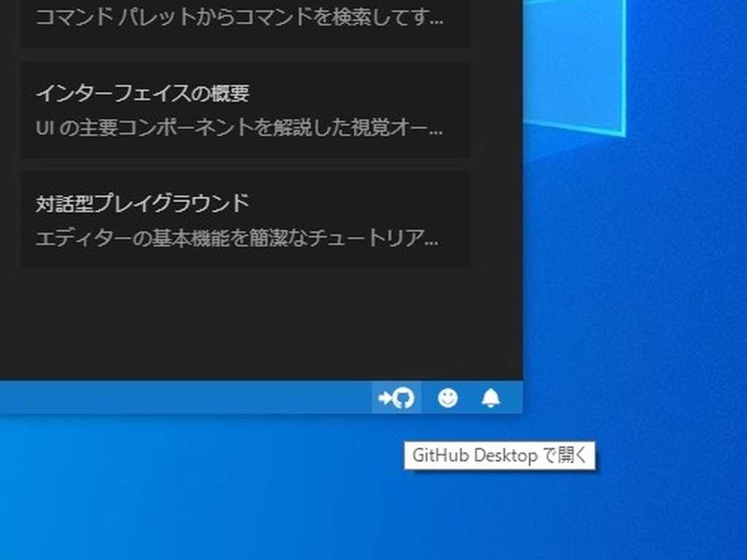Click the dark welcome panel background
Viewport: 747px width, 560px height.
255,328
